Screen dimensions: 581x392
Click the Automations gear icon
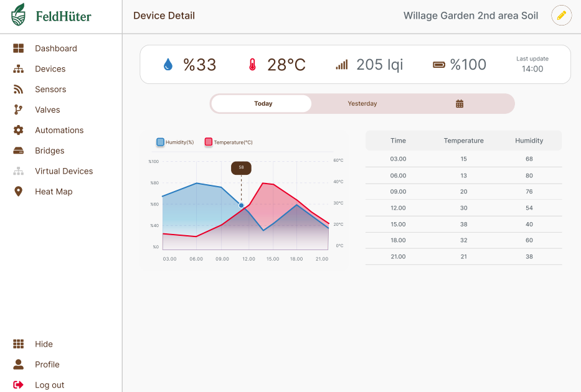pyautogui.click(x=19, y=131)
